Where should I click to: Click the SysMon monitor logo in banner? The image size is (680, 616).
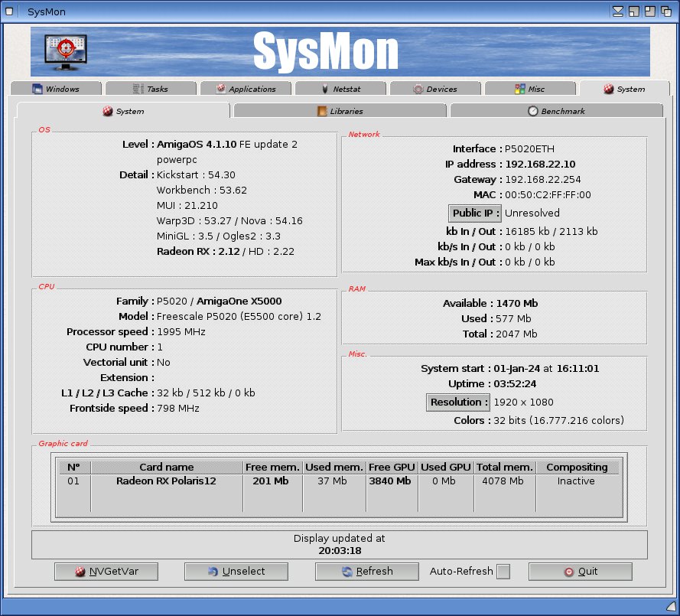click(x=66, y=52)
